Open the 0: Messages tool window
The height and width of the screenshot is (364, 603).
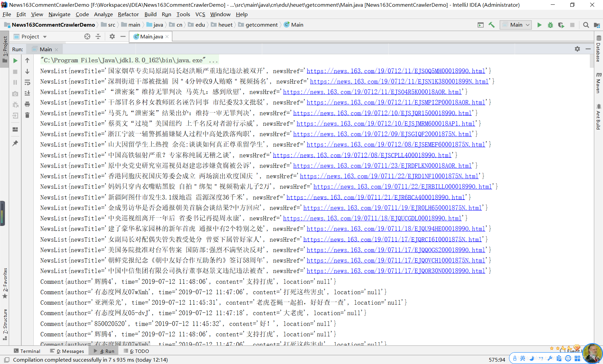coord(67,351)
